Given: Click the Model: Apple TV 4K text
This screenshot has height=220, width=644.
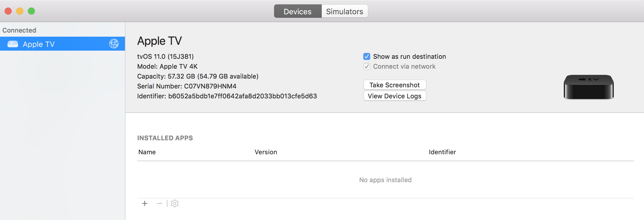Looking at the screenshot, I should pyautogui.click(x=167, y=66).
